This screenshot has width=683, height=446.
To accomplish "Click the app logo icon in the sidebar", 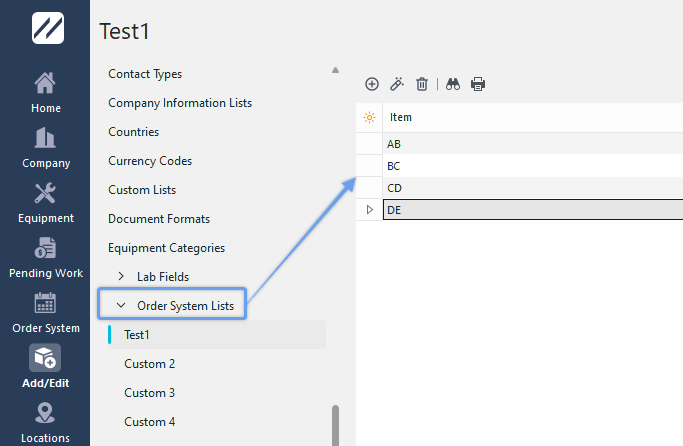I will click(x=47, y=28).
